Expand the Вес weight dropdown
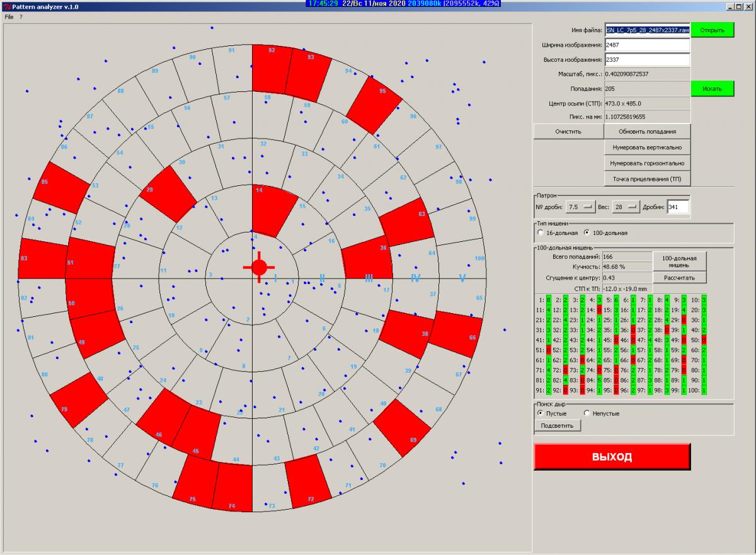This screenshot has height=555, width=756. 626,207
